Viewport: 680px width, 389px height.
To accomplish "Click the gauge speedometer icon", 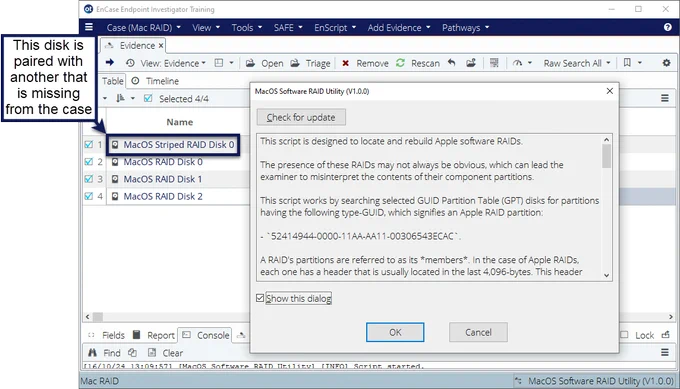I will (517, 63).
